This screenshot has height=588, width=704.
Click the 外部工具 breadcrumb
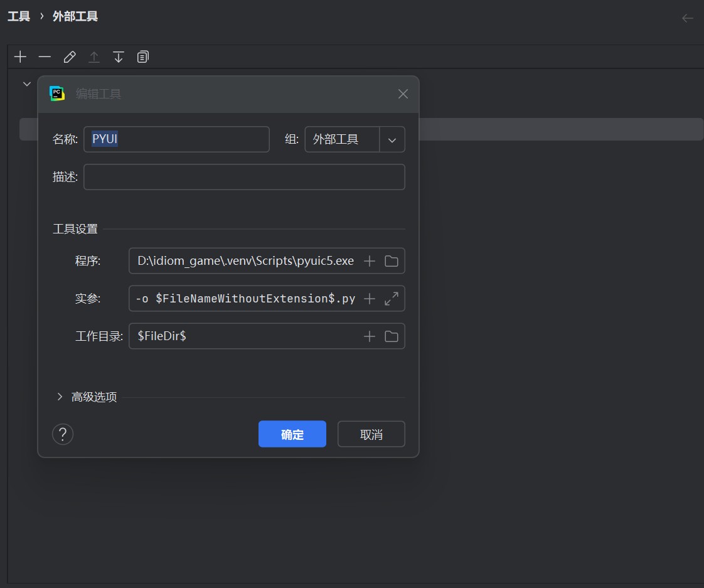click(75, 16)
